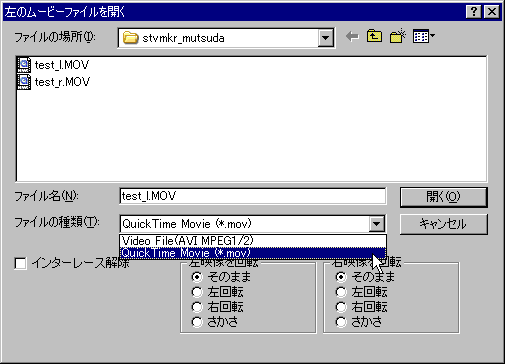Screen dimensions: 505x364
Task: Expand the ファイルの場所 folder dropdown arrow
Action: point(326,38)
